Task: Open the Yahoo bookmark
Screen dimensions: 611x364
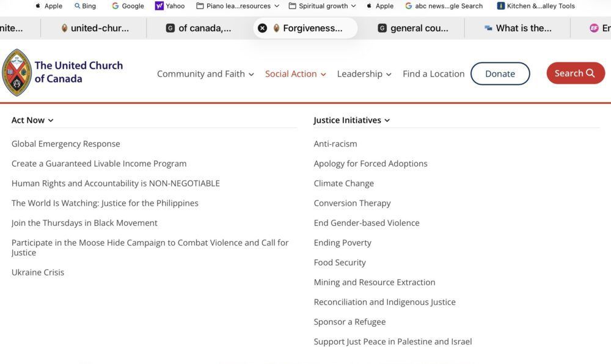Action: pos(170,6)
